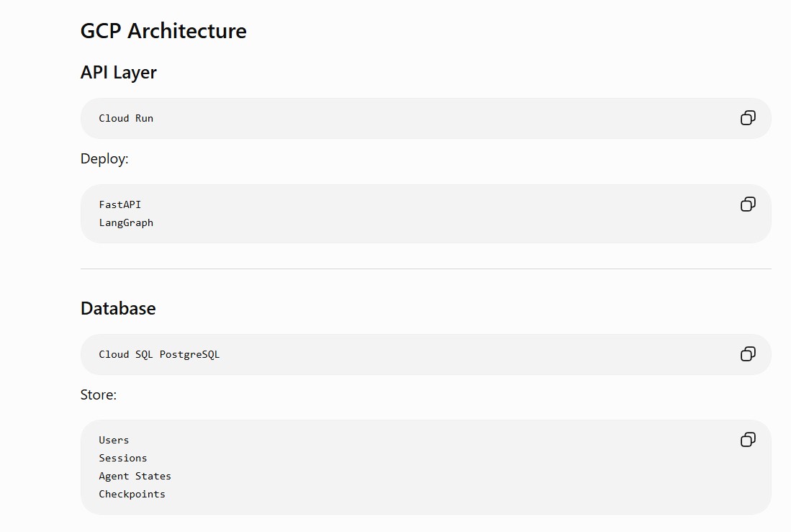This screenshot has height=532, width=791.
Task: Click the Store: label text
Action: [x=99, y=395]
